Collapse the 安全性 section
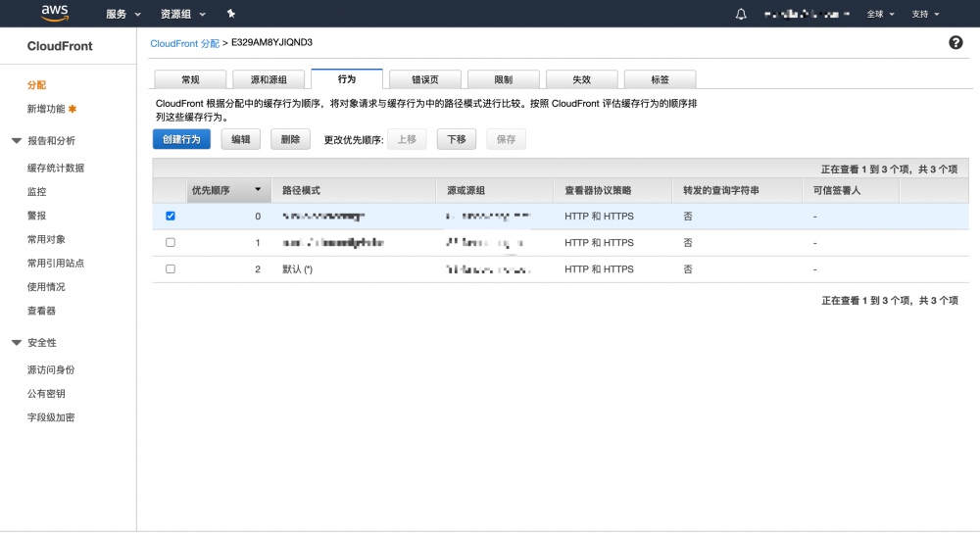This screenshot has width=980, height=535. [17, 343]
